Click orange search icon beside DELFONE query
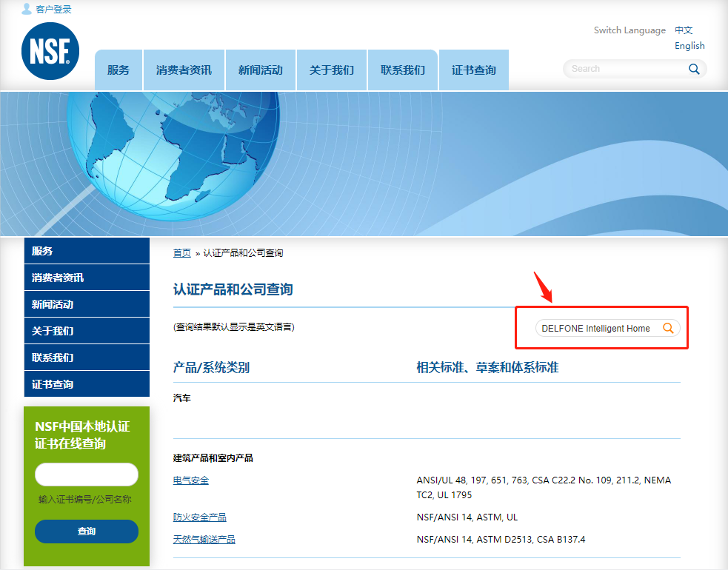The width and height of the screenshot is (728, 570). 668,328
